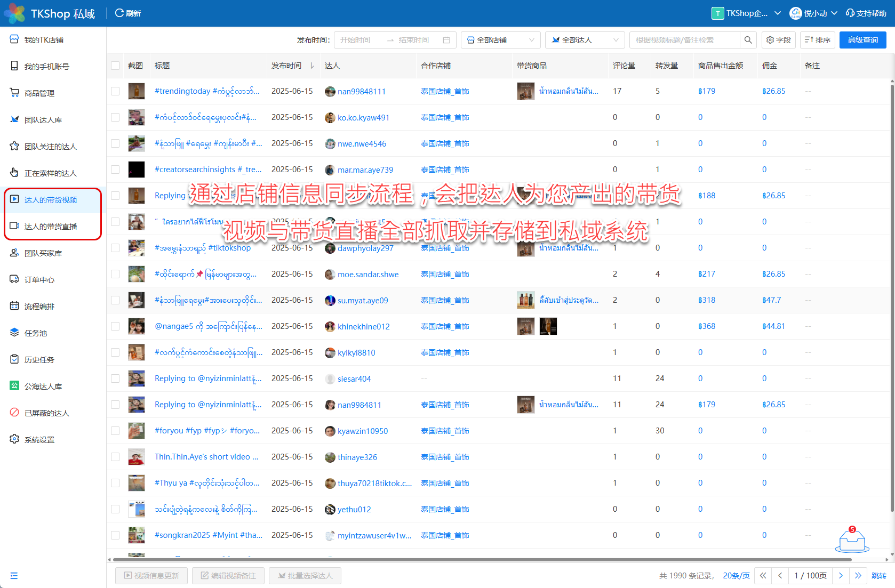Click the horizontal scrollbar under table
This screenshot has height=588, width=895.
(x=482, y=560)
